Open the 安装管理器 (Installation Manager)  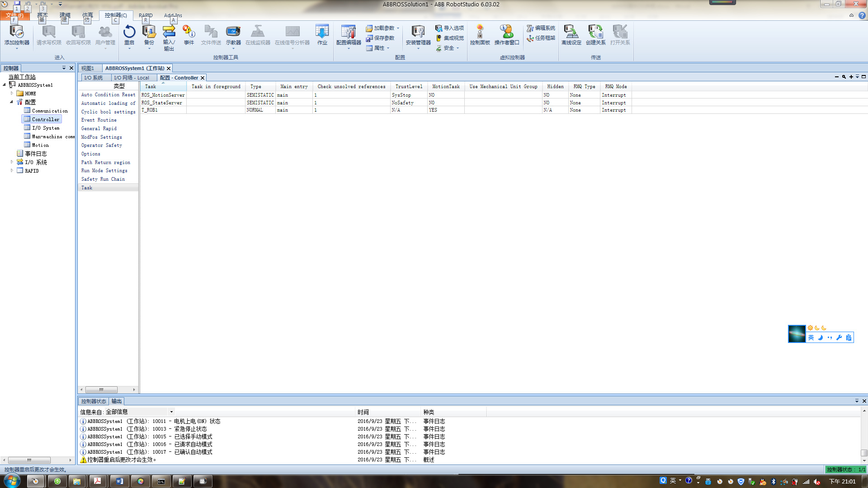click(x=418, y=35)
